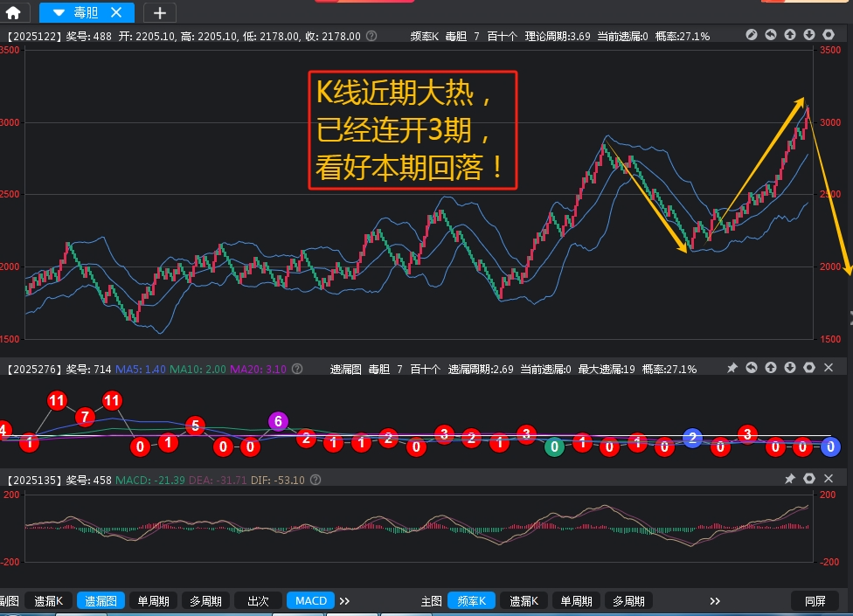
Task: Click the 同屏 button
Action: (x=815, y=601)
